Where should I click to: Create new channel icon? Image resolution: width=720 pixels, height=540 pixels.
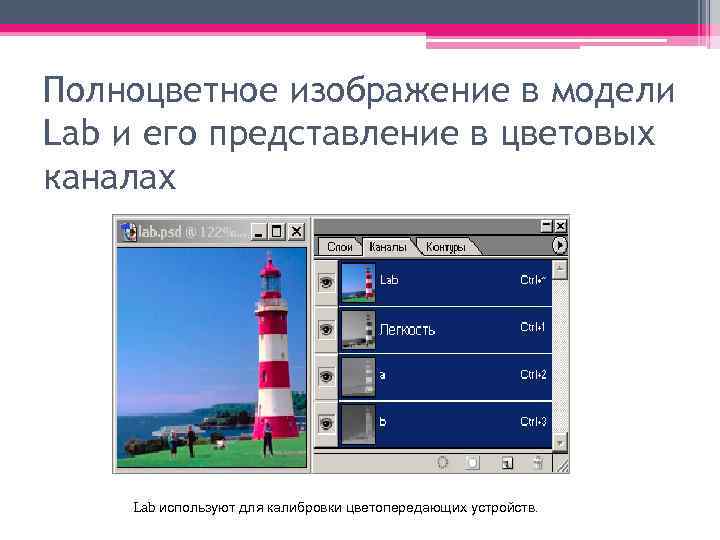pos(506,463)
